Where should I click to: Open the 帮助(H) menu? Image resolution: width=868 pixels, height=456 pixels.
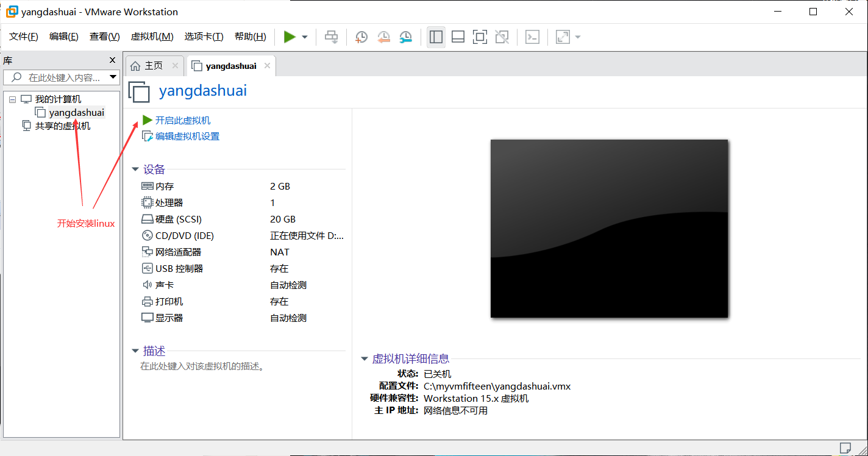[251, 37]
